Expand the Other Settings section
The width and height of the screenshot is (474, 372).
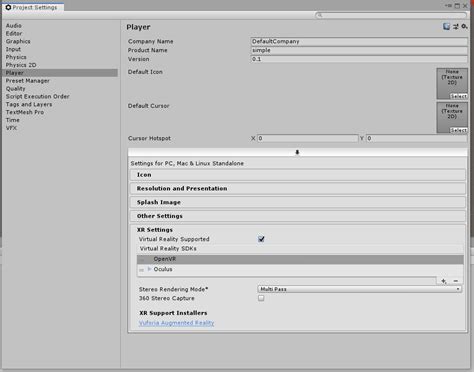coord(298,216)
